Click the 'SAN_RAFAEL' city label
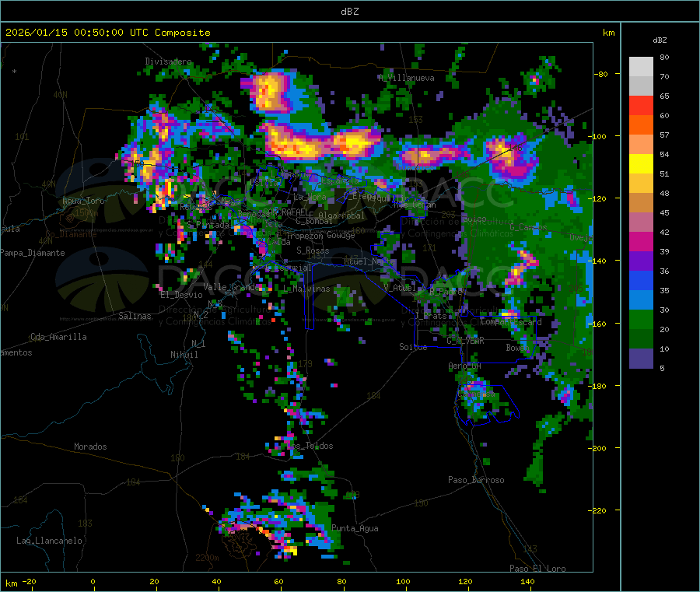Screen dimensions: 700x592 [x=285, y=212]
